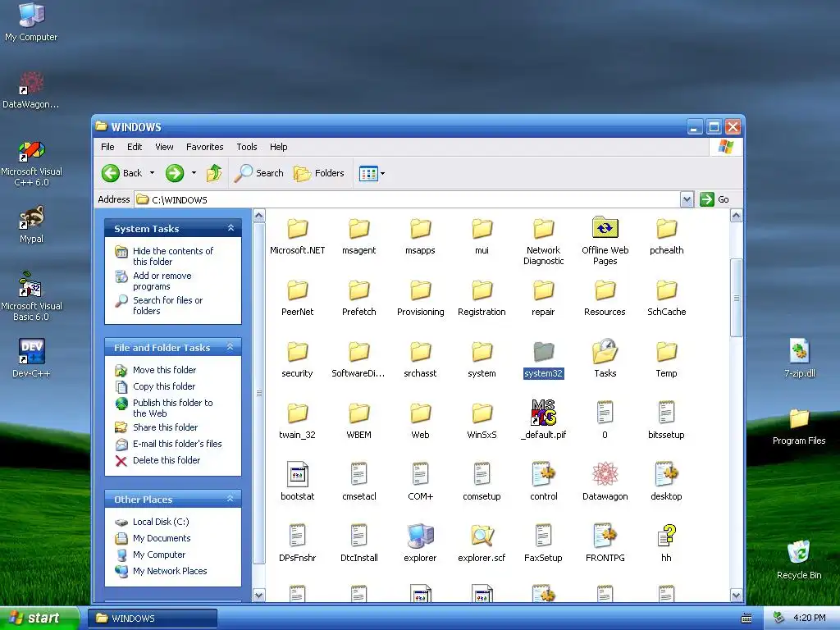Click Move this folder
This screenshot has height=630, width=840.
164,370
